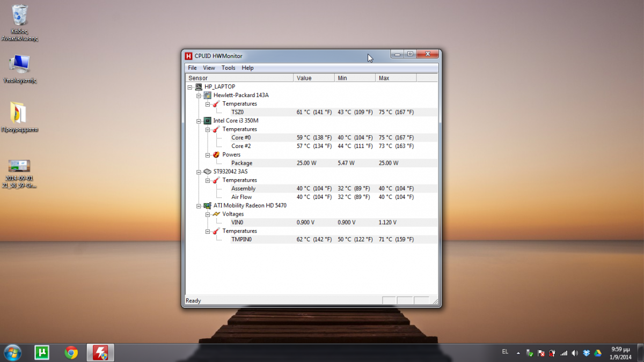Screen dimensions: 644x362
Task: Open the clock showing 9:59 μμ
Action: [x=620, y=352]
